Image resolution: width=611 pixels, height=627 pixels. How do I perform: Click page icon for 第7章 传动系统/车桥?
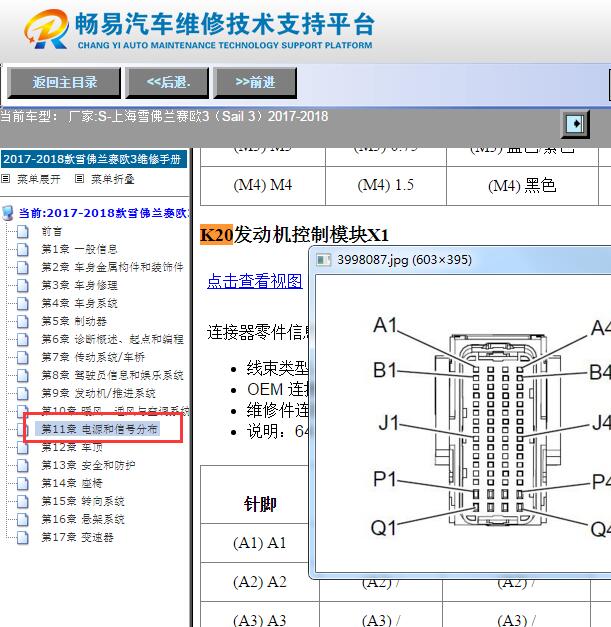click(23, 357)
